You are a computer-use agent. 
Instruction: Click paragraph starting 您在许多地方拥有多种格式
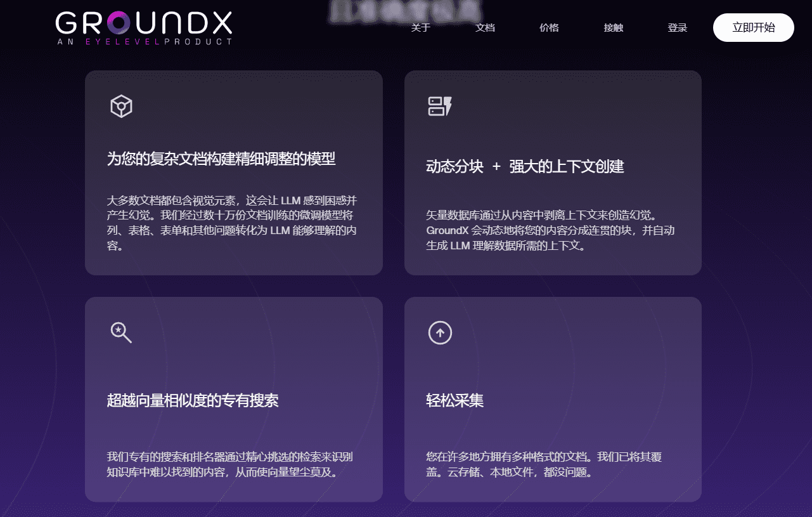click(x=545, y=464)
